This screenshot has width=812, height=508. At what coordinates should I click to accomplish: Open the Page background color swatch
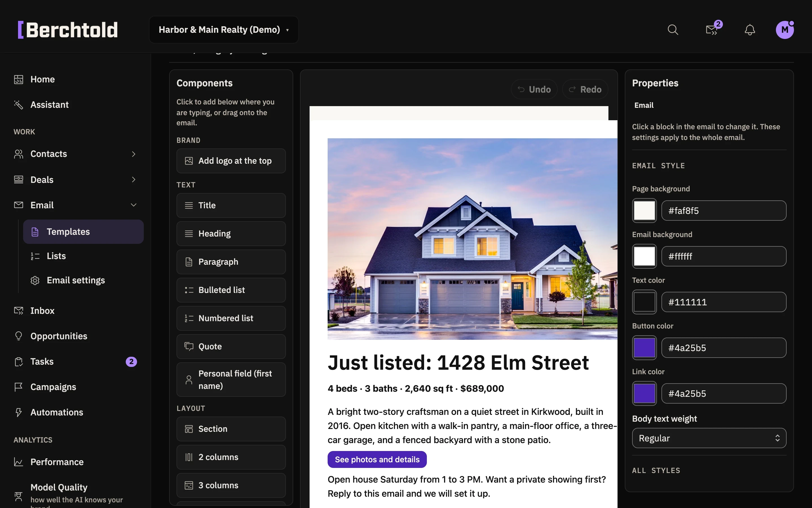pos(644,211)
